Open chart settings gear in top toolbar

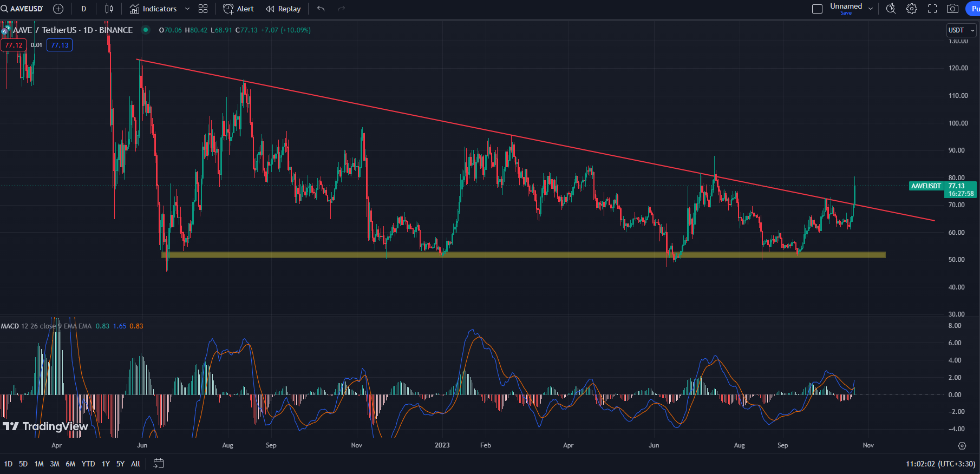click(x=912, y=9)
